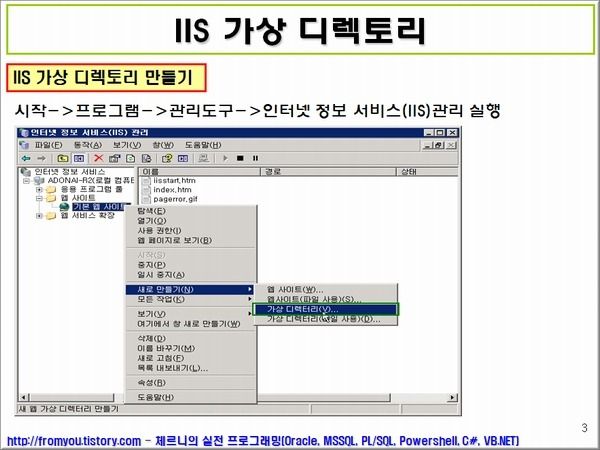The image size is (600, 450).
Task: Open the 창(W) menu
Action: pyautogui.click(x=163, y=145)
